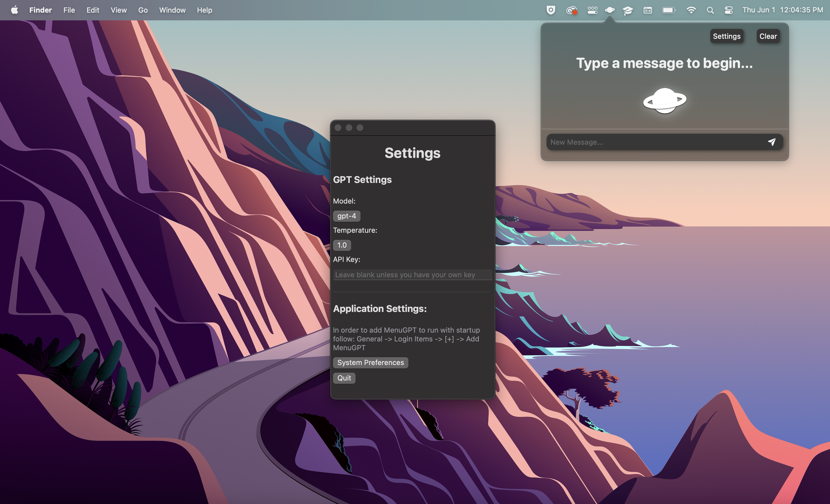The image size is (830, 504).
Task: Open Control Center icon
Action: pos(729,10)
